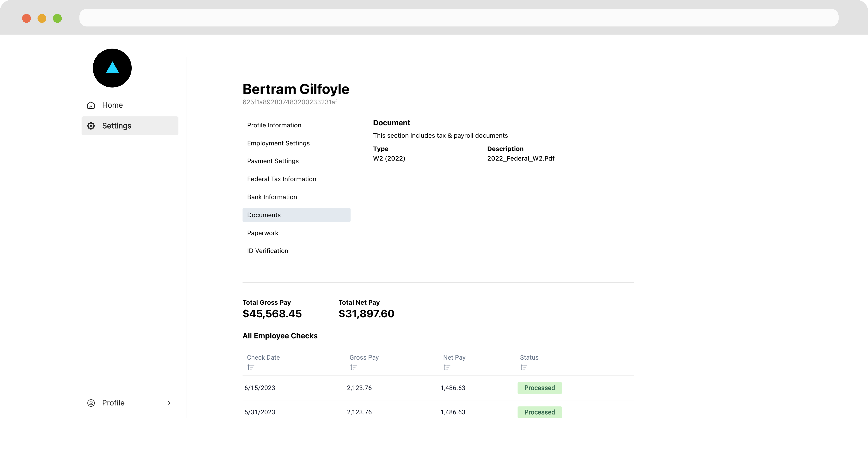Click gross pay 2,123.76 in 6/15/2023 row
868x476 pixels.
click(x=359, y=388)
